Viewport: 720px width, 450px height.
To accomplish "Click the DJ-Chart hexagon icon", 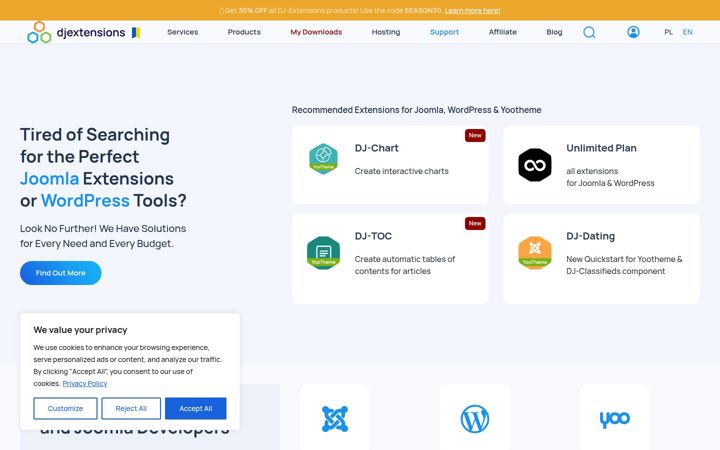I will [x=323, y=159].
